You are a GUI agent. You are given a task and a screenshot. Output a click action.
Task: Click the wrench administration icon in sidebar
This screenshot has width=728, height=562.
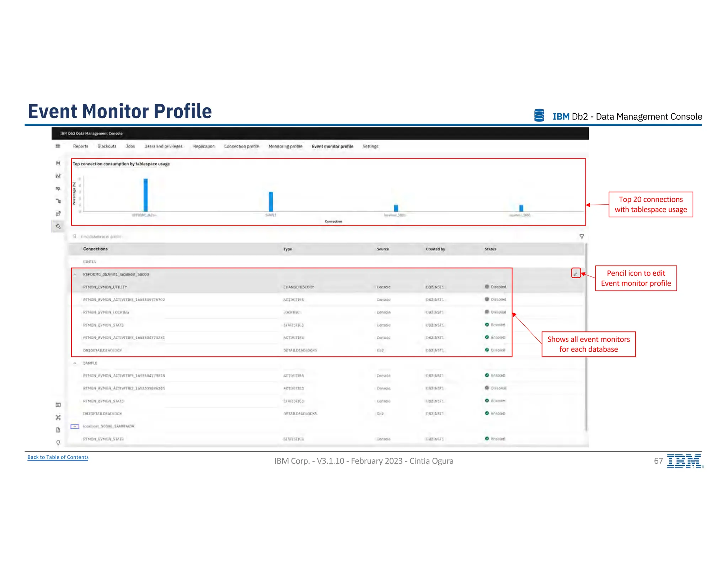pyautogui.click(x=58, y=226)
